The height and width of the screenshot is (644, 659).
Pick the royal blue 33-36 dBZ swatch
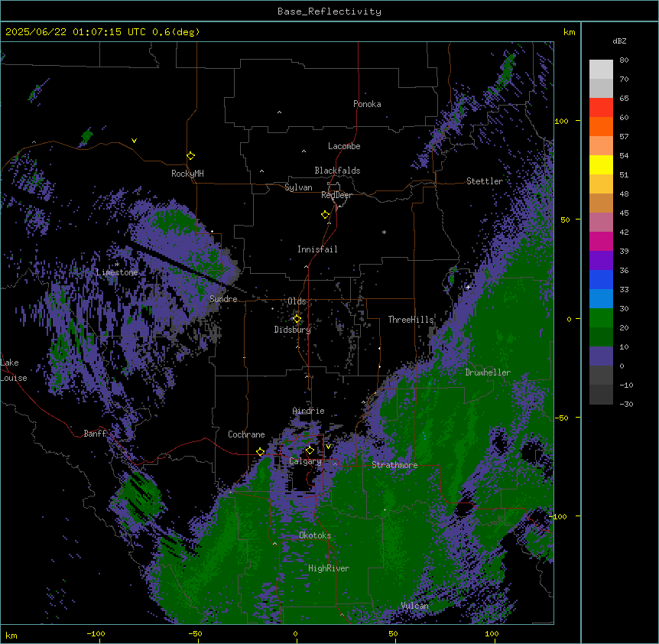point(601,279)
